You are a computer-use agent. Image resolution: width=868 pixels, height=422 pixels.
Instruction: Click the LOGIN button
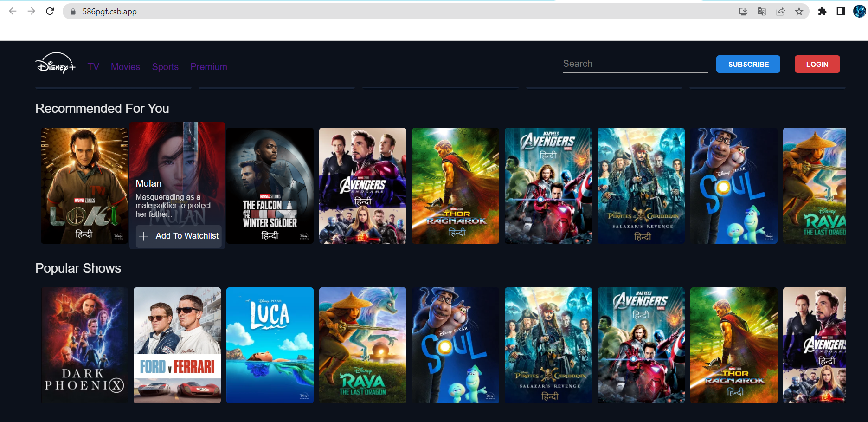817,64
